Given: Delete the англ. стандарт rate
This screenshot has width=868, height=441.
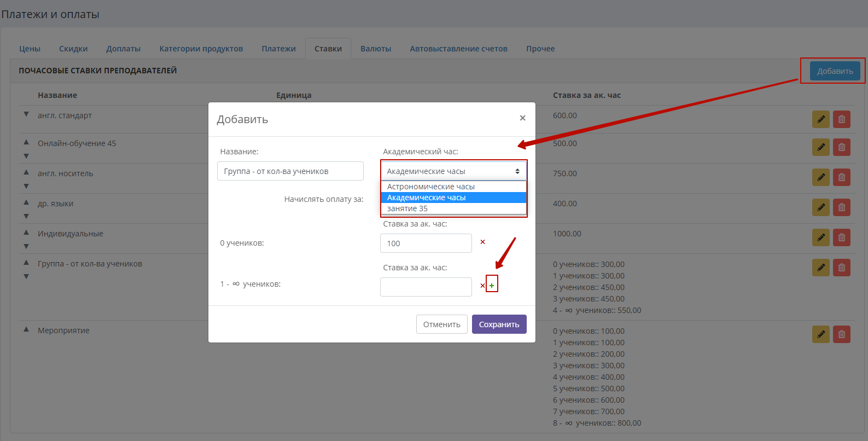Looking at the screenshot, I should click(x=842, y=119).
